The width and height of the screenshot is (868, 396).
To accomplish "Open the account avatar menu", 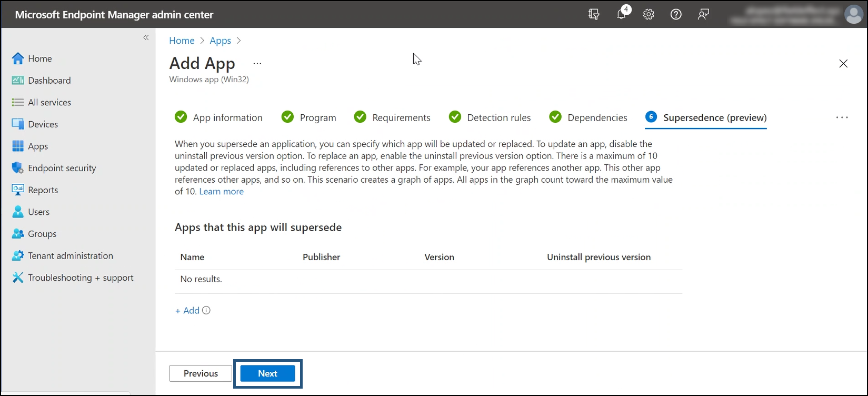I will pyautogui.click(x=853, y=14).
